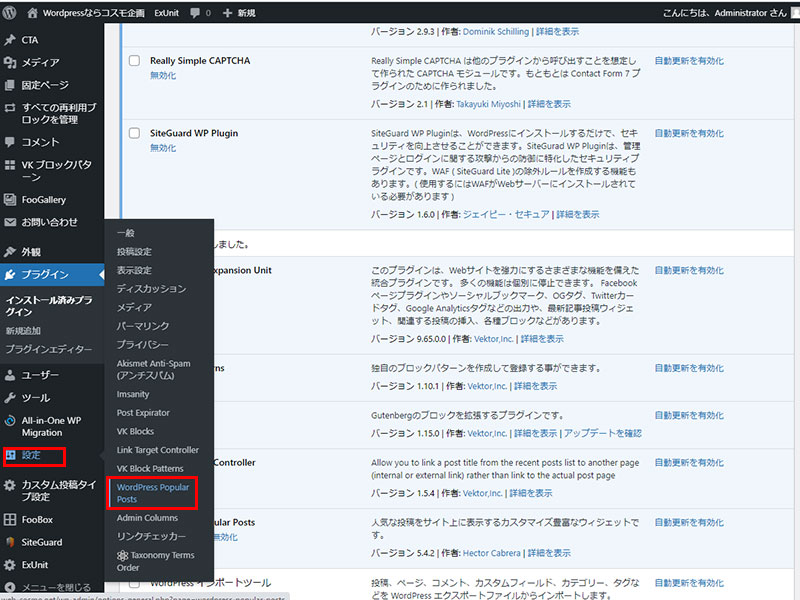Open Link Target Controller settings entry
800x600 pixels.
[158, 450]
